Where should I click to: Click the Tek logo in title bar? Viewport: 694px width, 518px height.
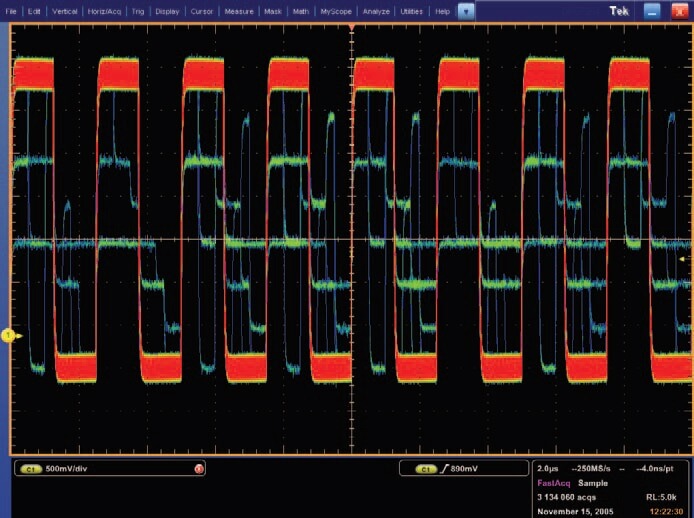point(621,10)
